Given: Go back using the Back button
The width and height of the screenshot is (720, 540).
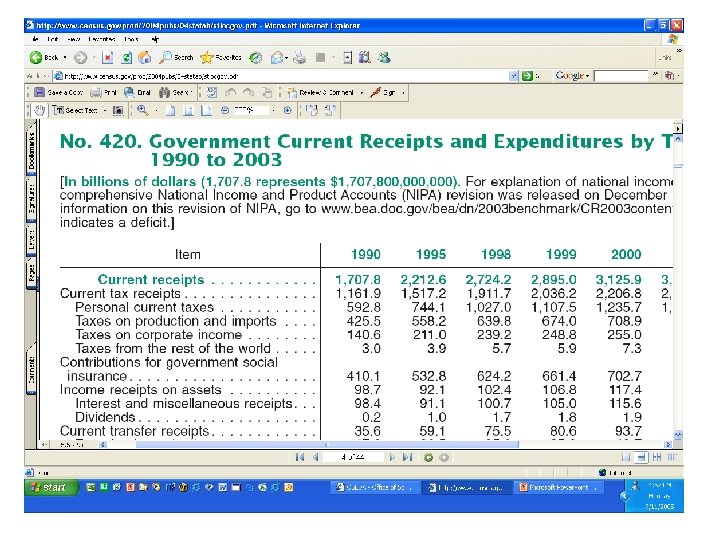Looking at the screenshot, I should pos(44,57).
